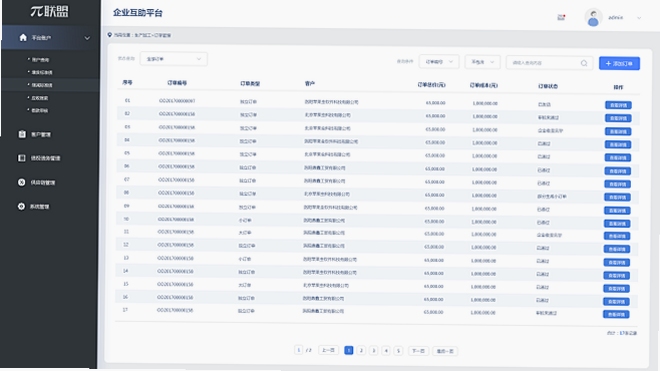Image resolution: width=660 pixels, height=371 pixels.
Task: Click the circled X supply chain icon
Action: point(21,182)
